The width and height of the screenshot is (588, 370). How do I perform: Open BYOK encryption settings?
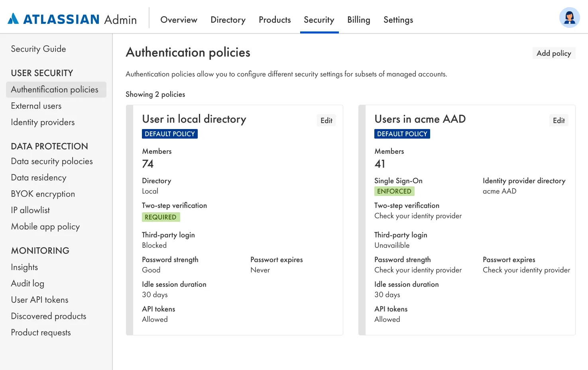(43, 194)
